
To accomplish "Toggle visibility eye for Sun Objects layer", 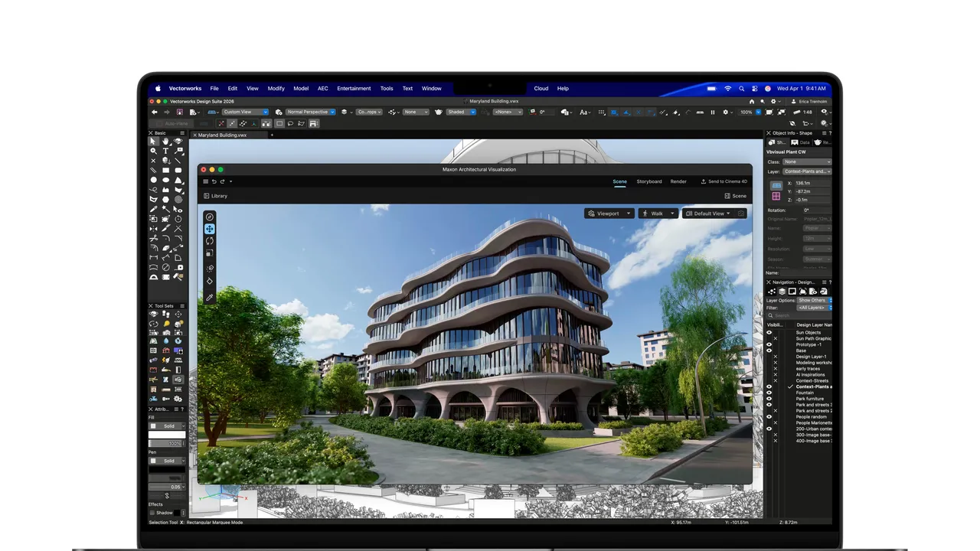I will (x=769, y=333).
